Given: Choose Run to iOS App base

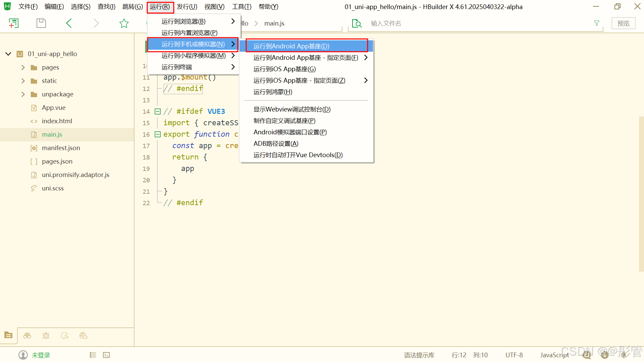Looking at the screenshot, I should [307, 69].
